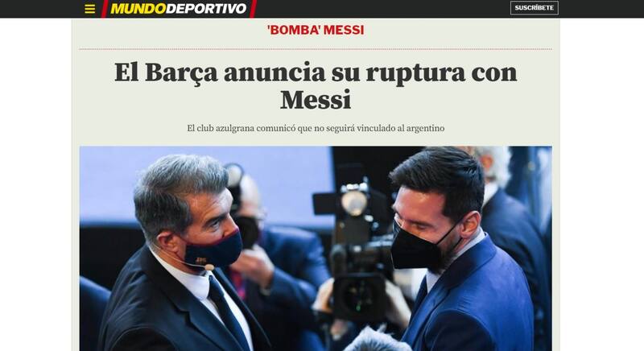
Task: Click the Barça crest on the face mask
Action: [x=200, y=260]
